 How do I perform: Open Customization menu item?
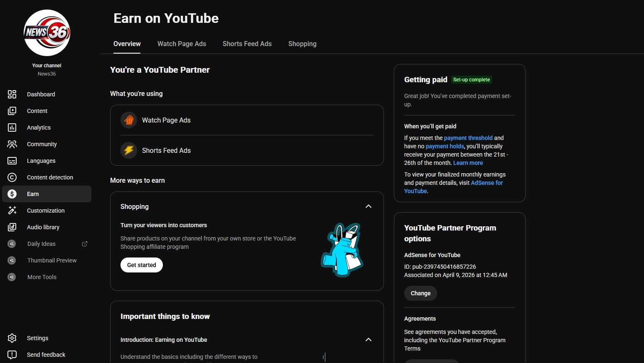(x=46, y=211)
